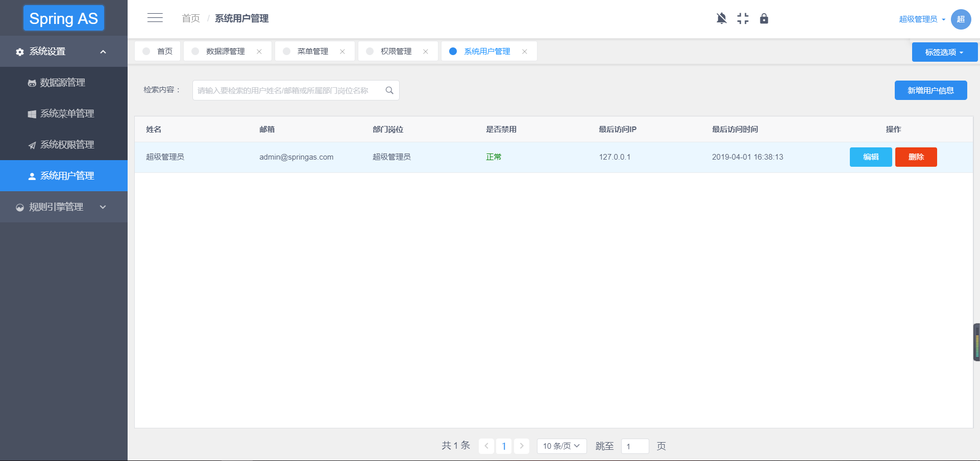Expand the 规则引擎管理 menu section

click(55, 207)
